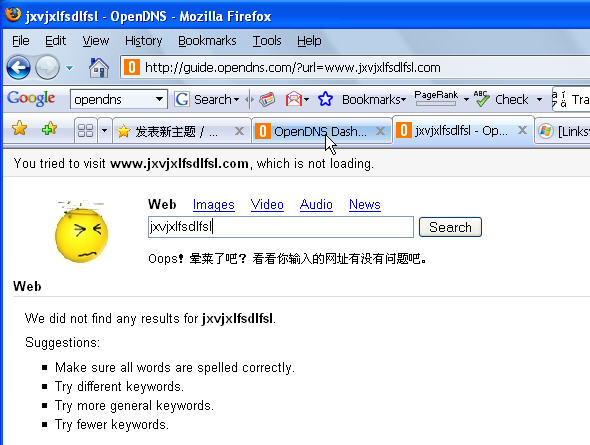Close the jxvjxlfsdlfsl - Op... tab
590x445 pixels.
(x=522, y=130)
